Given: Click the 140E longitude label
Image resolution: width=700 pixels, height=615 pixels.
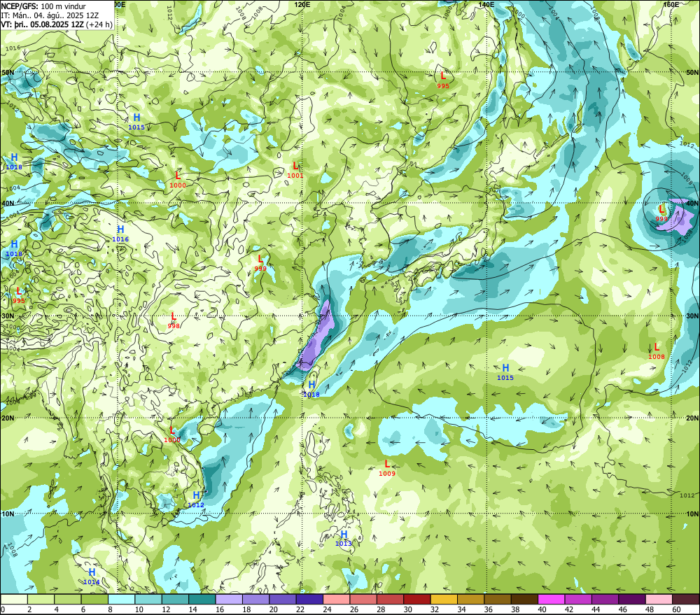Looking at the screenshot, I should [486, 4].
